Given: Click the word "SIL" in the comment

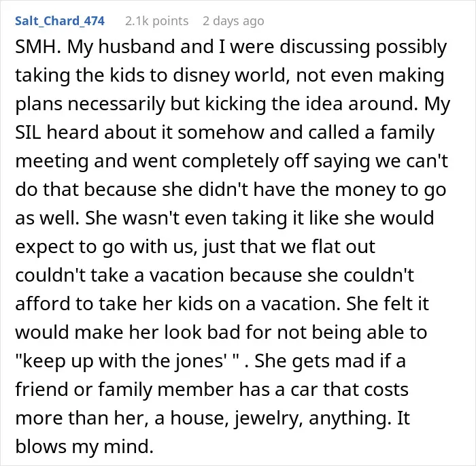Looking at the screenshot, I should pyautogui.click(x=28, y=133).
